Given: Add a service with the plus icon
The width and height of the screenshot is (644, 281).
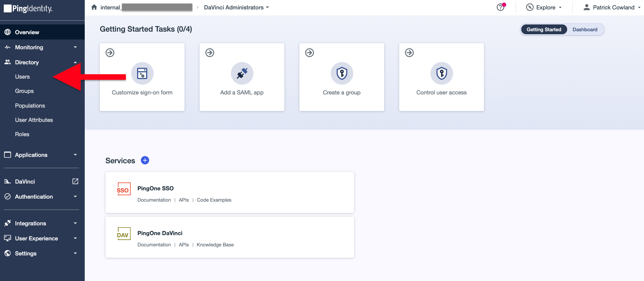Looking at the screenshot, I should pyautogui.click(x=145, y=160).
